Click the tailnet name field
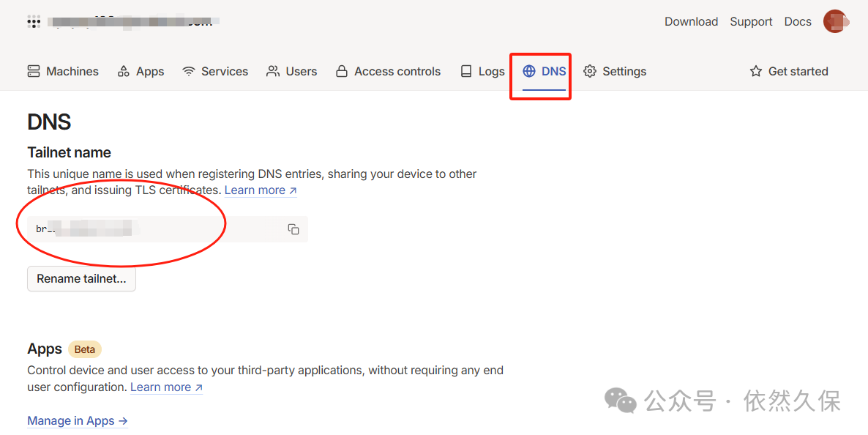 pos(168,229)
